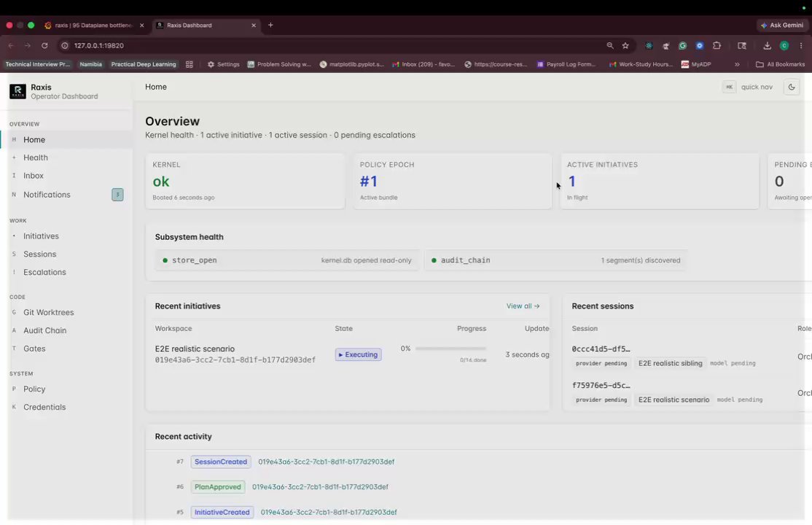The image size is (812, 525).
Task: Open the Notifications count badge
Action: pos(117,195)
